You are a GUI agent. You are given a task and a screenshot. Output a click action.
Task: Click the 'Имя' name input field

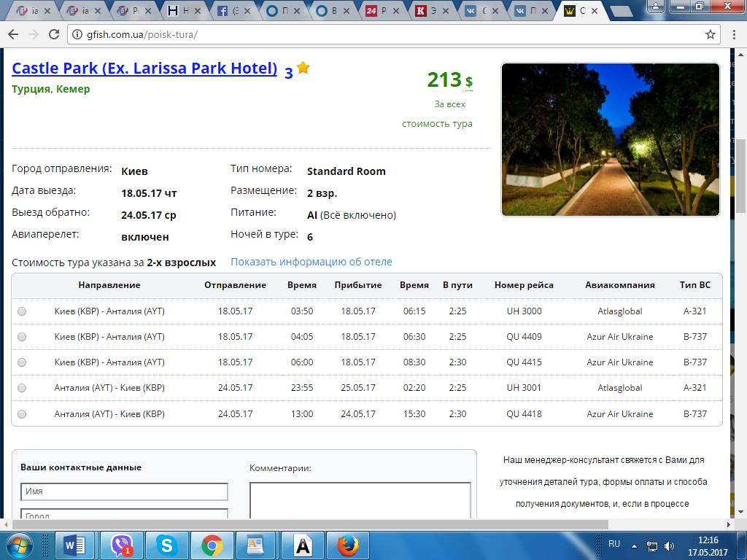[x=124, y=491]
